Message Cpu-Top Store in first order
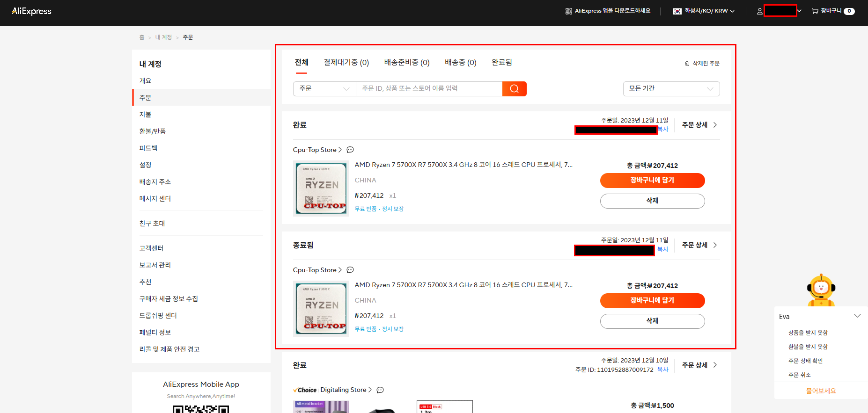 [350, 150]
